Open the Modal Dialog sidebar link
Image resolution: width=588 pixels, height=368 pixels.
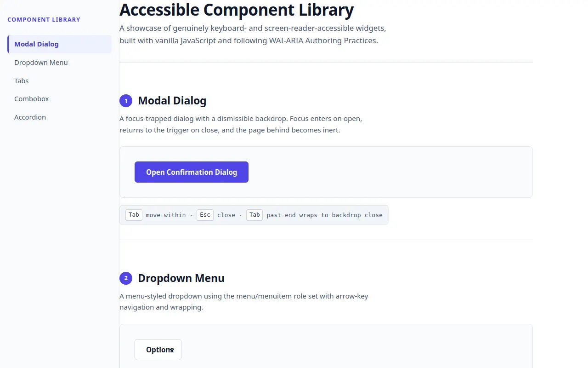[x=59, y=44]
